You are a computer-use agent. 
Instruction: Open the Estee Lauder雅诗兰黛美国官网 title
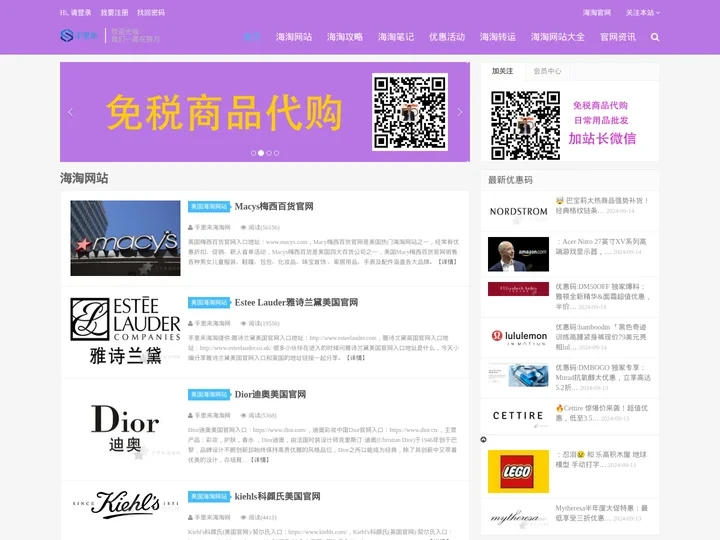tap(296, 303)
